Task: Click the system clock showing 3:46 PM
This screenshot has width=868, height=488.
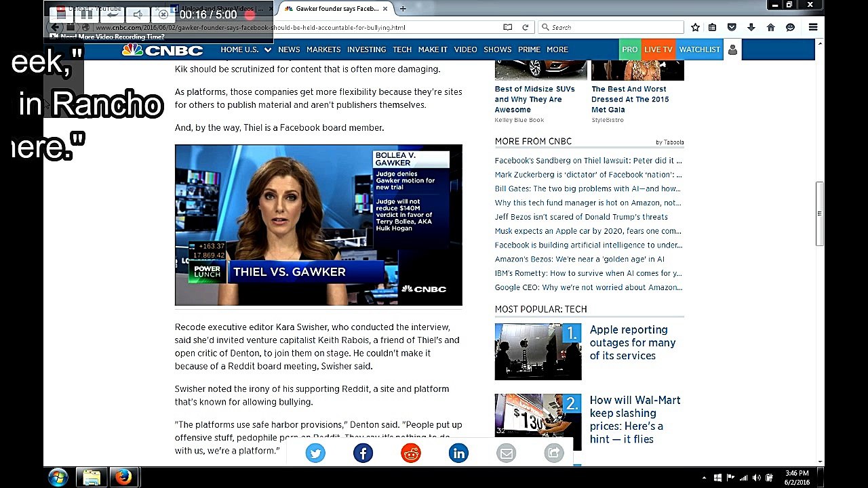Action: [x=797, y=477]
